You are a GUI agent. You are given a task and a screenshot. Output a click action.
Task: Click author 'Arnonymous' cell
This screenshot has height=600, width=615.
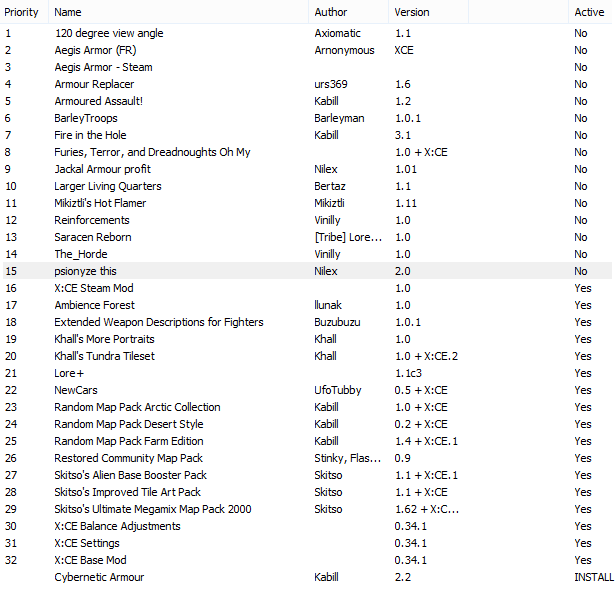tap(344, 50)
